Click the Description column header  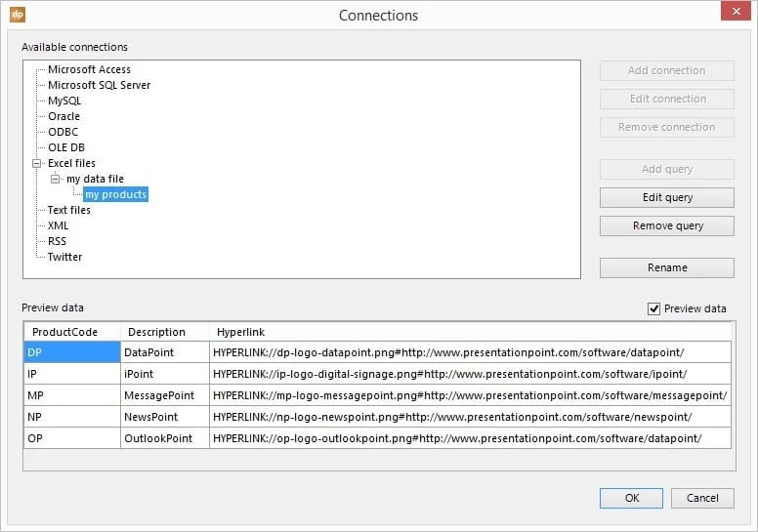165,332
